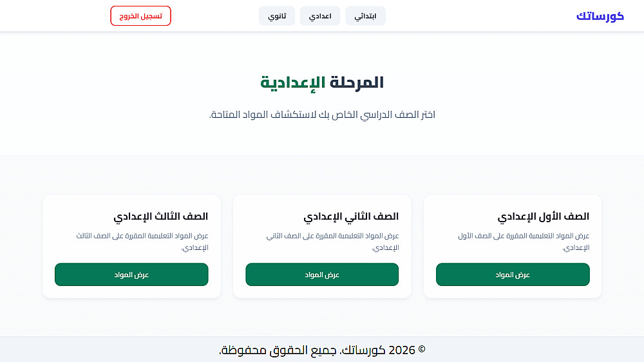Click the subtitle اختر الصف الدراسي الخاص بك
Image resolution: width=644 pixels, height=362 pixels.
377,115
